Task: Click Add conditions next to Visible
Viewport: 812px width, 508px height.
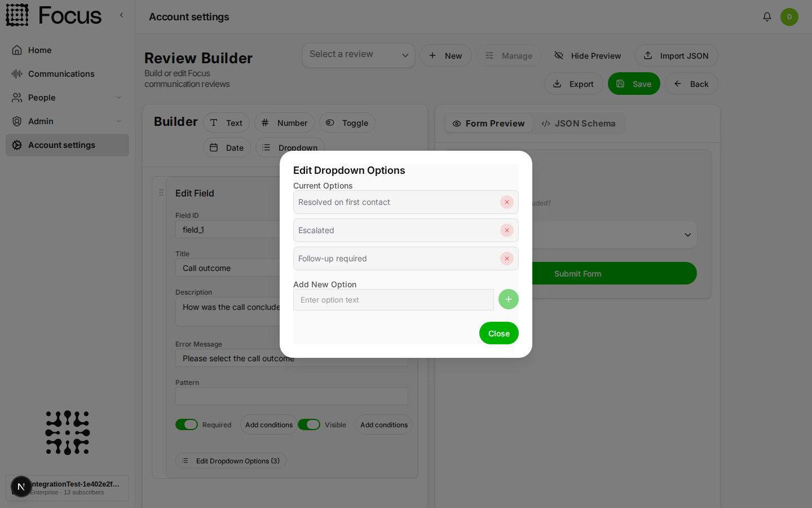Action: [x=384, y=424]
